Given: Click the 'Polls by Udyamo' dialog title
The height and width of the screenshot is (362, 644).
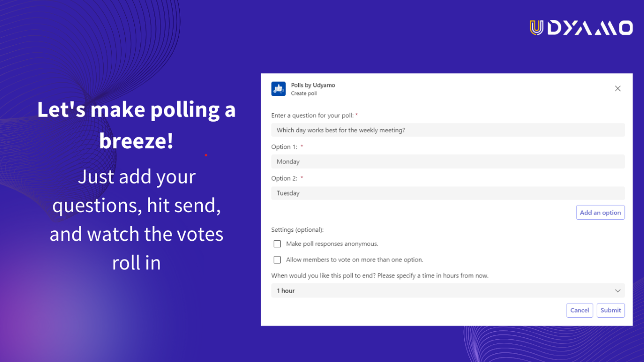Looking at the screenshot, I should point(313,85).
